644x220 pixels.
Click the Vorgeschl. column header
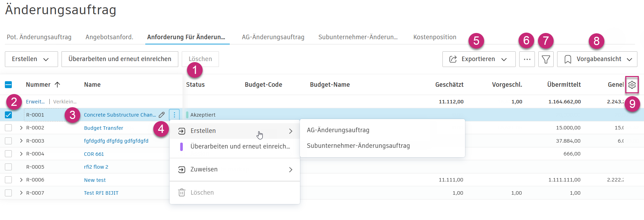tap(507, 85)
